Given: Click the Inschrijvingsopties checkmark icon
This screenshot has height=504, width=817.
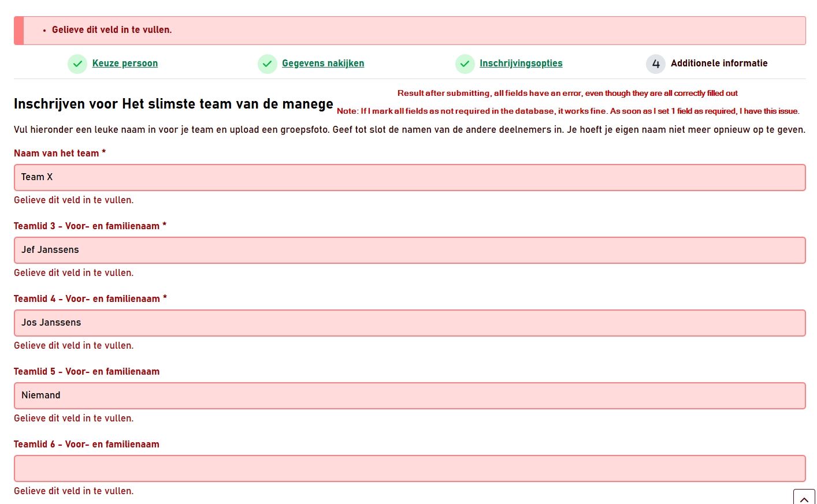Looking at the screenshot, I should [465, 64].
